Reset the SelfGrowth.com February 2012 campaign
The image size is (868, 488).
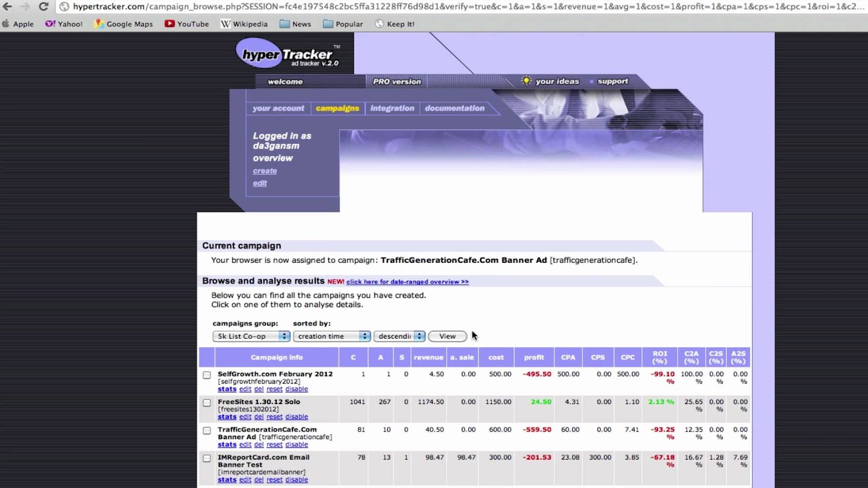coord(274,389)
